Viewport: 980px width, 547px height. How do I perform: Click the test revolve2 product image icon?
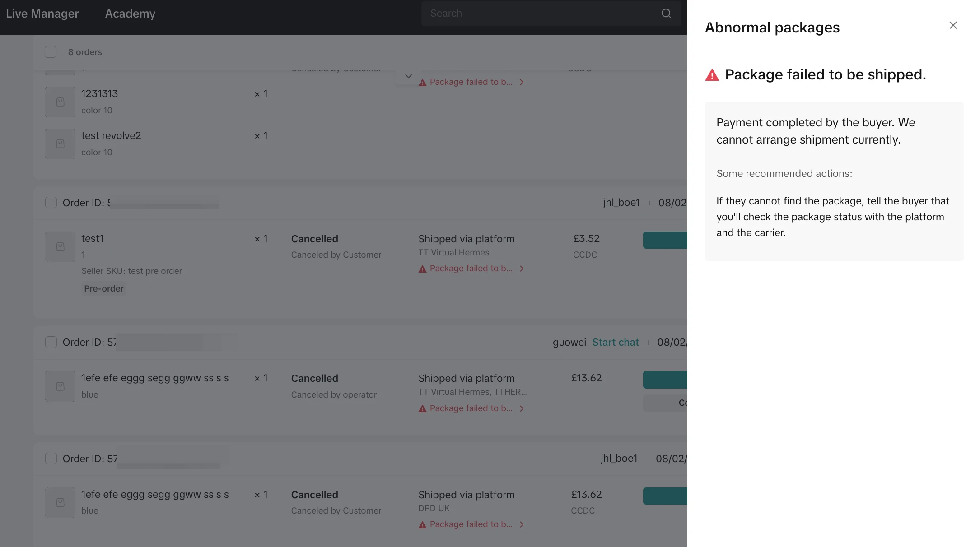click(60, 144)
